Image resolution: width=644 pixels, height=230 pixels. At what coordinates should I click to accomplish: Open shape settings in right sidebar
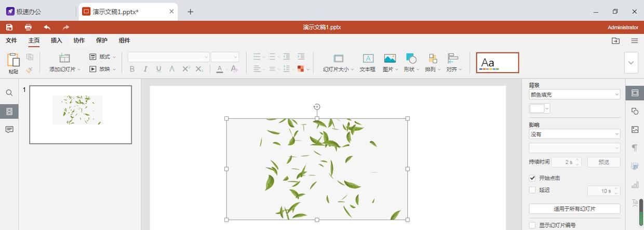635,111
